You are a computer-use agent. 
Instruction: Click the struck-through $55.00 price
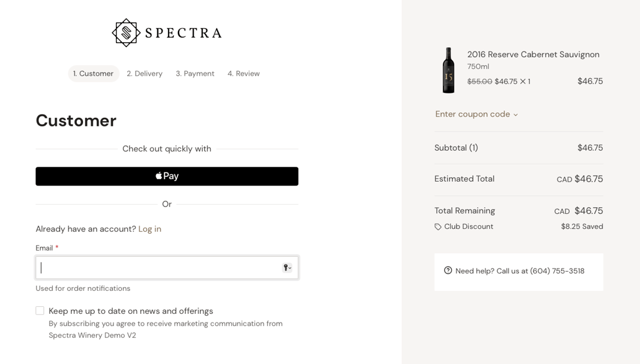pyautogui.click(x=479, y=81)
